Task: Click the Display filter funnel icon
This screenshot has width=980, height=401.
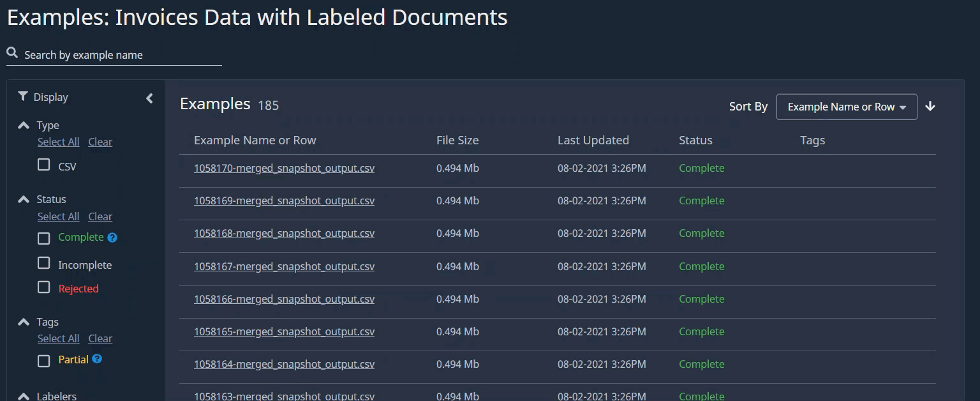Action: [23, 96]
